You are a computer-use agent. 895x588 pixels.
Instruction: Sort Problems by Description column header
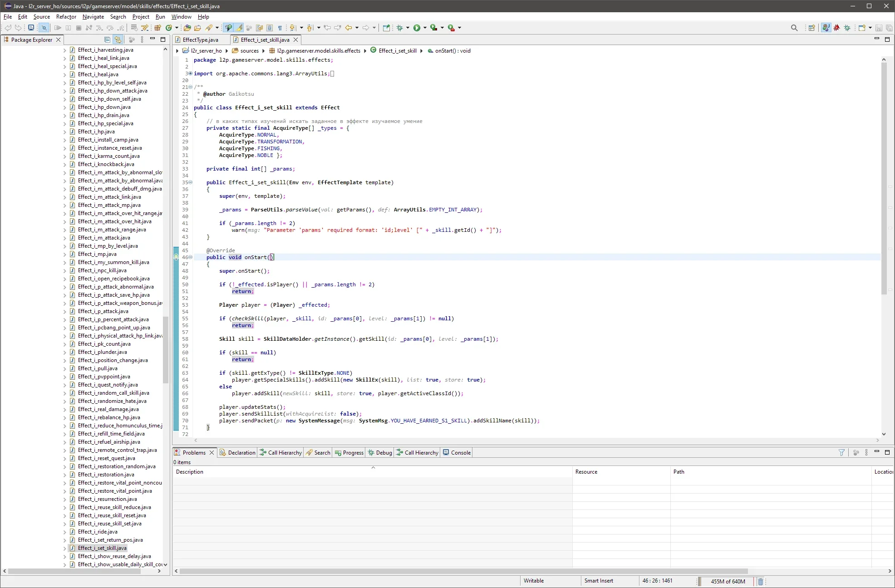pos(372,472)
